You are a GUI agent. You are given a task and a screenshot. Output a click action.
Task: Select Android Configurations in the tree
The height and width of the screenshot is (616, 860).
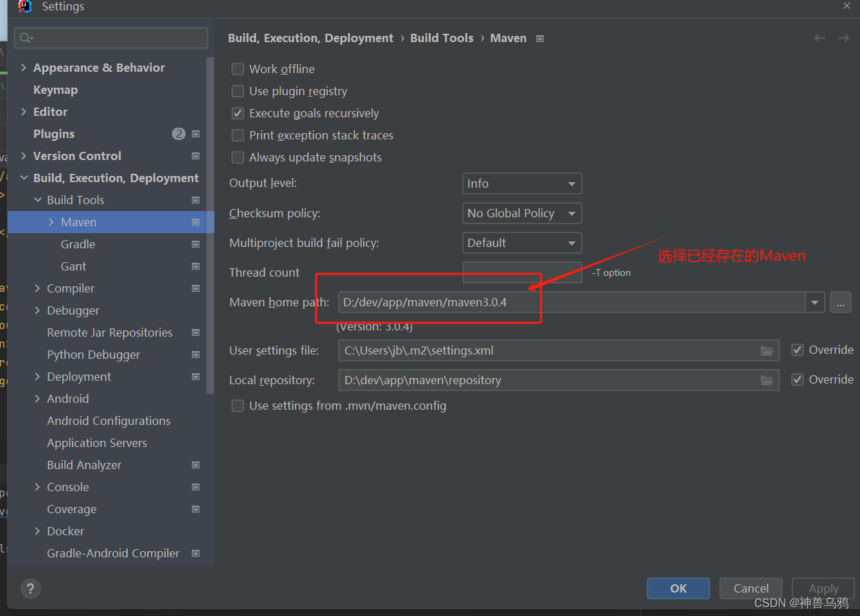point(108,421)
